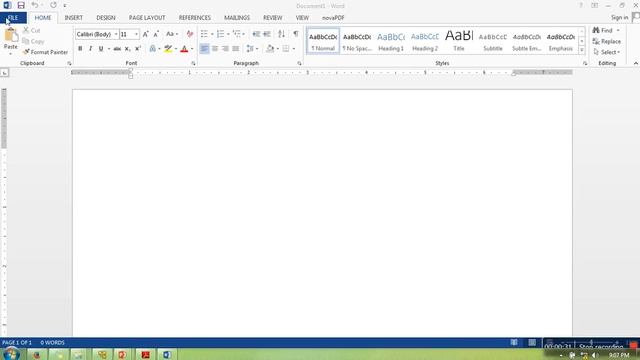Center align the paragraph
Viewport: 640px width, 360px height.
[215, 49]
